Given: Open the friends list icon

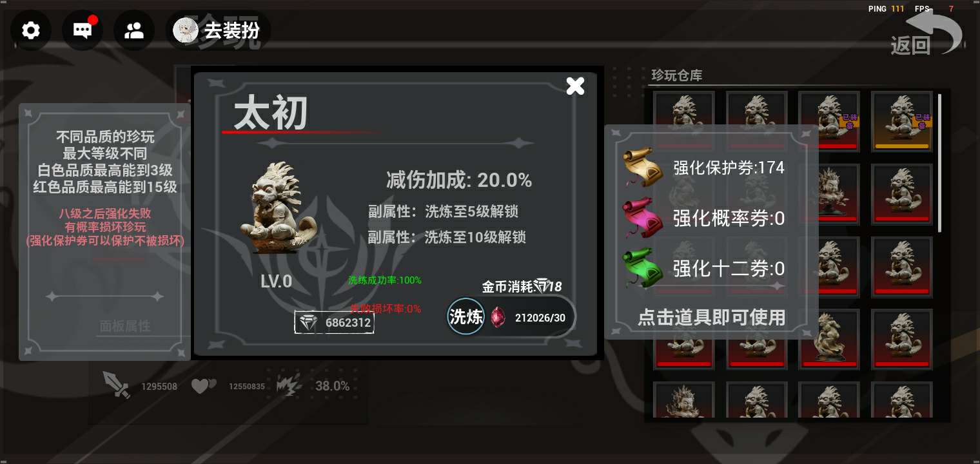Looking at the screenshot, I should coord(134,30).
